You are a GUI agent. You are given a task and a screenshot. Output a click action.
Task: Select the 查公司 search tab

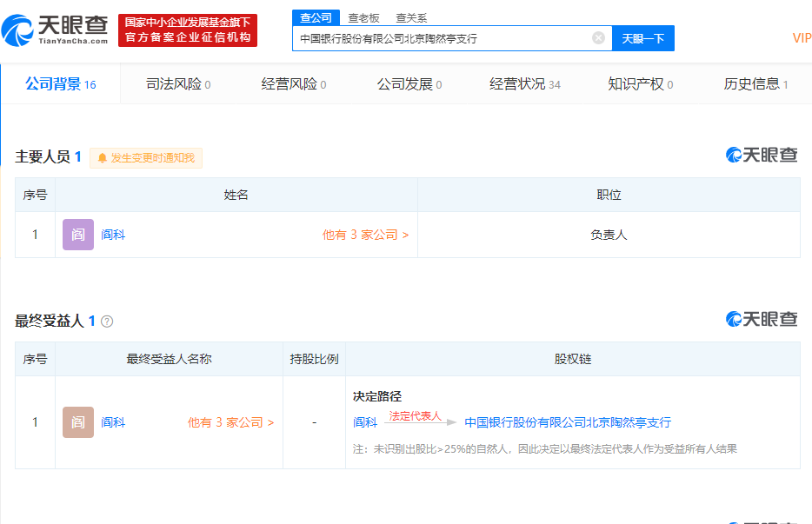pyautogui.click(x=316, y=17)
